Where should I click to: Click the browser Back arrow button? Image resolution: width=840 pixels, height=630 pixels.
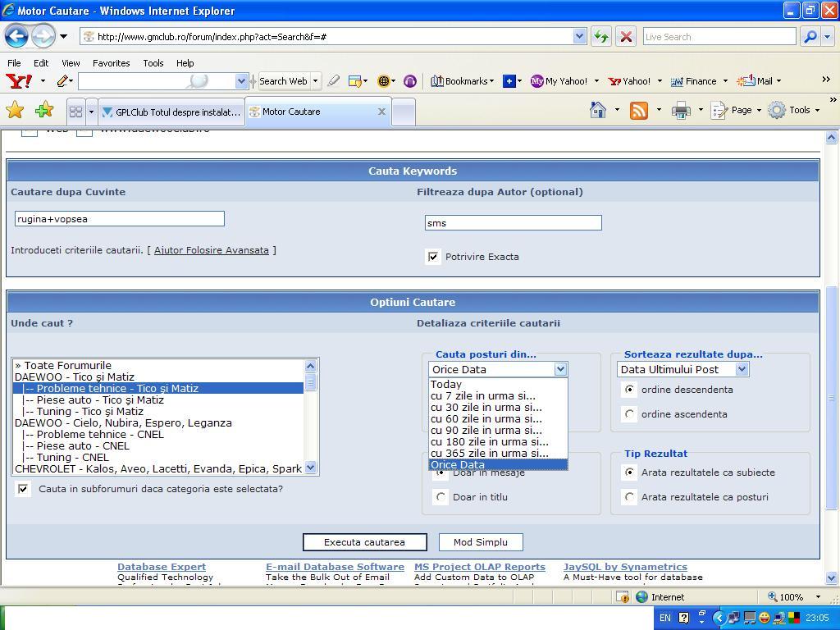click(x=16, y=36)
